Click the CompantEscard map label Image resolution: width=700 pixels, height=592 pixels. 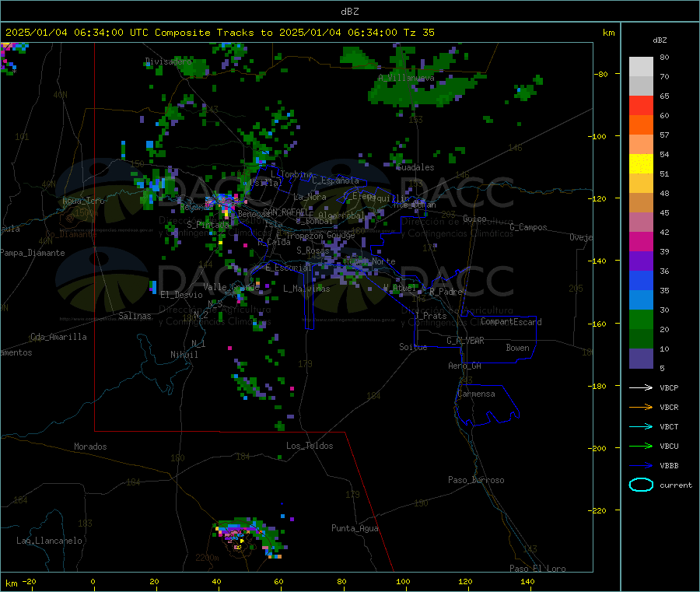coord(511,322)
